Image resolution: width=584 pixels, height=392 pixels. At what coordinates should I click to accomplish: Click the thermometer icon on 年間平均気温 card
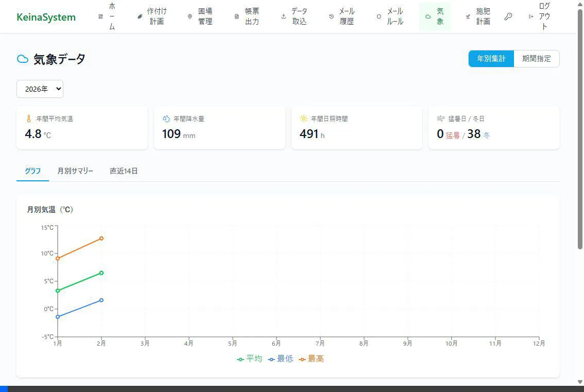point(29,118)
